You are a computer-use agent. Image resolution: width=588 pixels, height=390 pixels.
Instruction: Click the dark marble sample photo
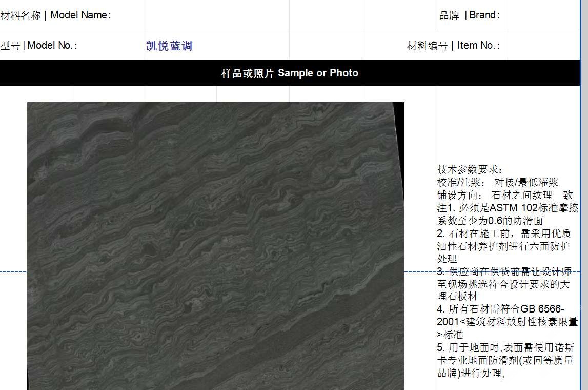[x=216, y=246]
